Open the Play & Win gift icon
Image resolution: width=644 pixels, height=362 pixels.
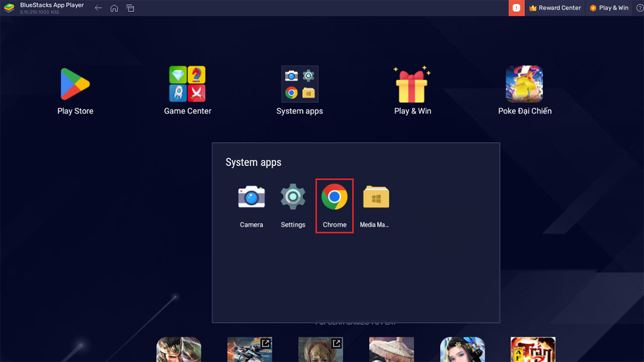click(412, 85)
